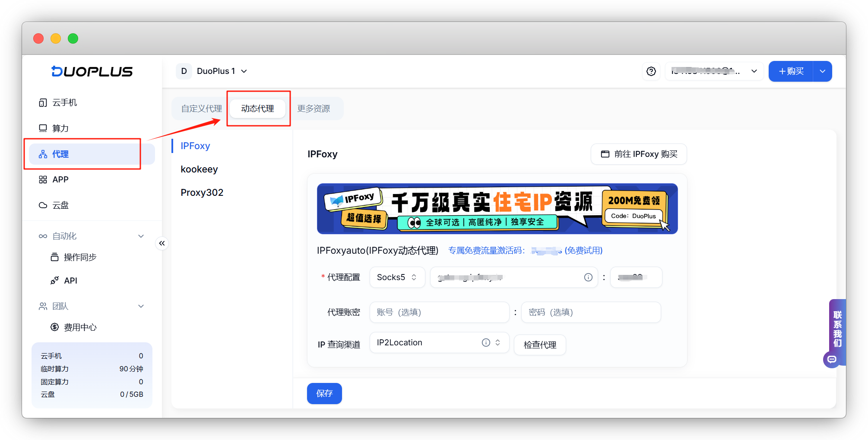Click the DuoPlus logo
868x440 pixels.
[92, 71]
